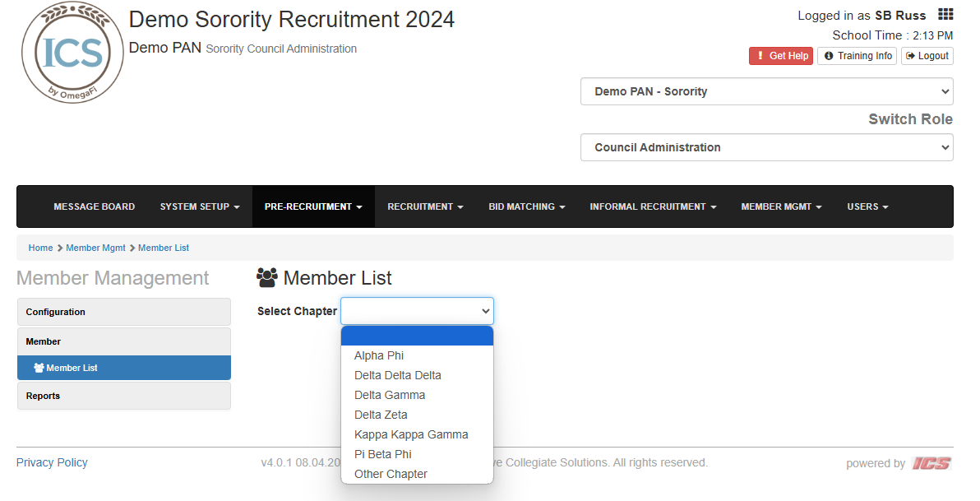This screenshot has width=980, height=501.
Task: Open the Bid Matching menu
Action: point(526,206)
